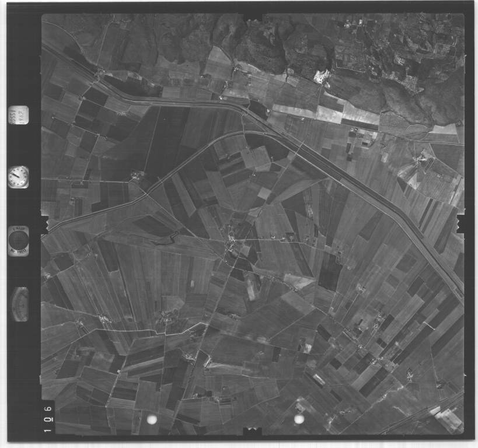The image size is (478, 448).
Task: Click the clock dial in the left margin
Action: coord(18,176)
